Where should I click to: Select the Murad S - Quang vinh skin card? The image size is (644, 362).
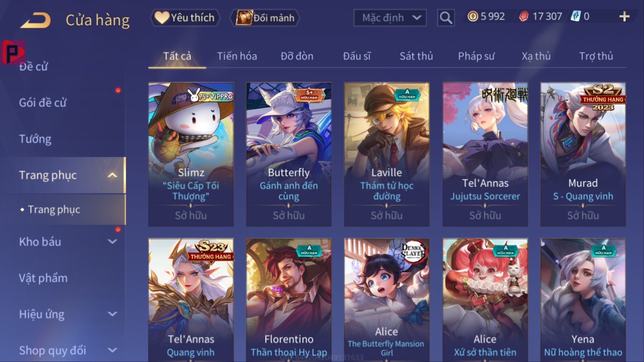(583, 154)
